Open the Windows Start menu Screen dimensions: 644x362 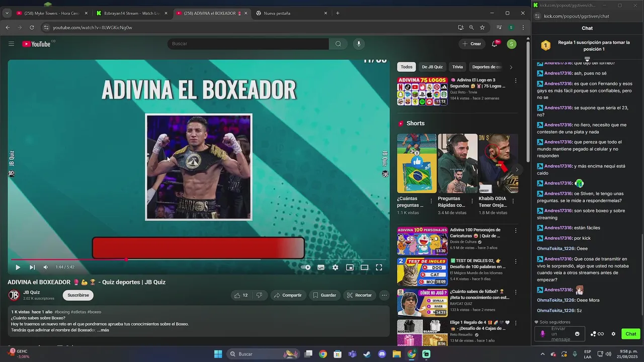point(218,354)
